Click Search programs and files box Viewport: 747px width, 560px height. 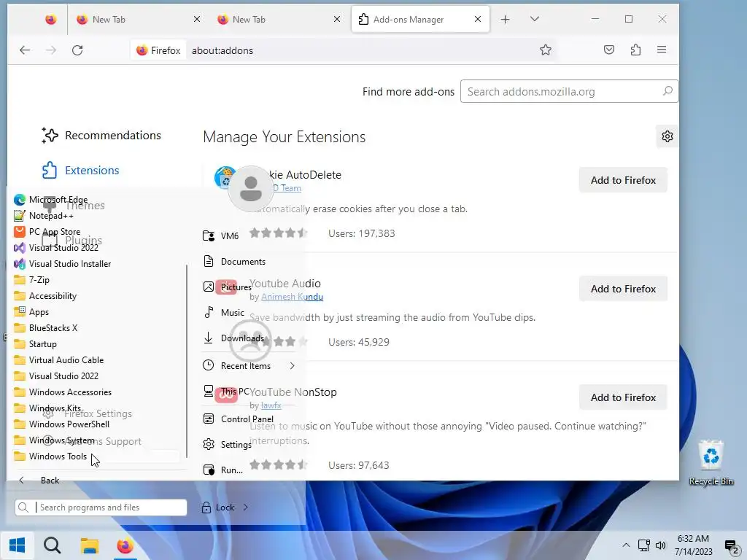point(101,507)
